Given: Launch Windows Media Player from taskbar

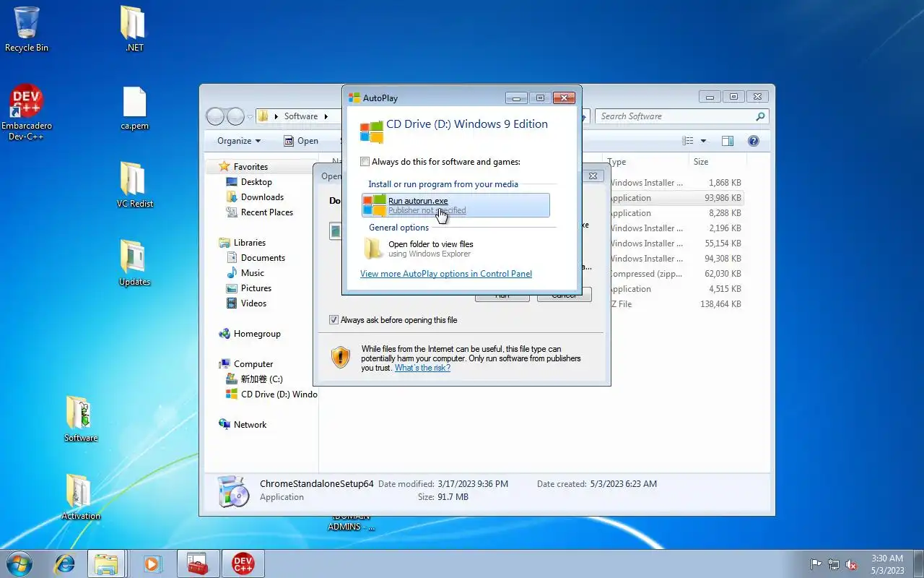Looking at the screenshot, I should pyautogui.click(x=152, y=564).
